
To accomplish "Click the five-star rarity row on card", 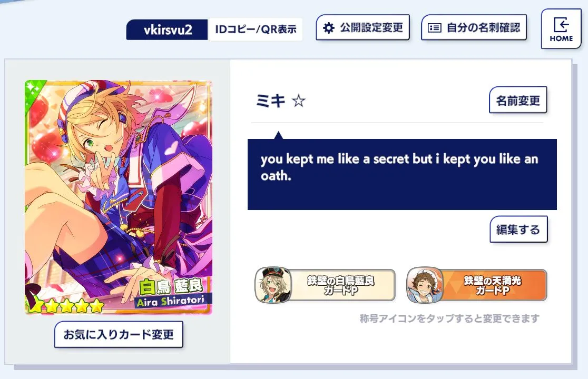I will tap(66, 306).
